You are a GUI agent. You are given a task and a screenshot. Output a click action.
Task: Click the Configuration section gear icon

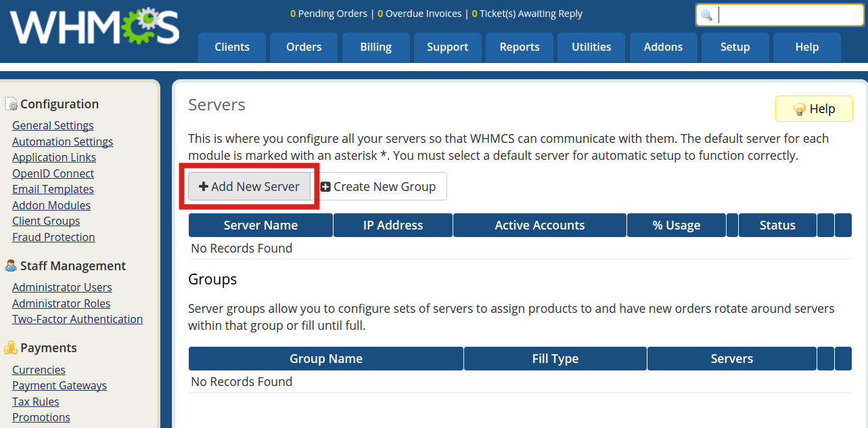11,104
